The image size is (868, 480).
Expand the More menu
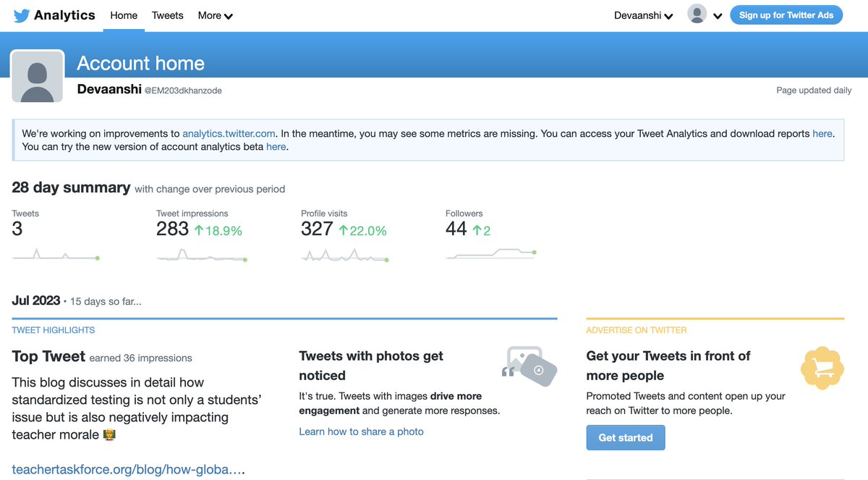(215, 15)
